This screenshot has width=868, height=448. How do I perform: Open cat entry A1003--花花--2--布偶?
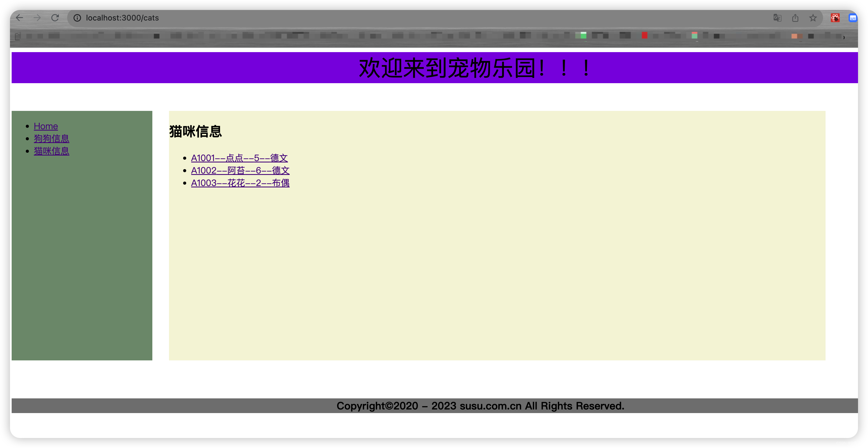(x=240, y=183)
